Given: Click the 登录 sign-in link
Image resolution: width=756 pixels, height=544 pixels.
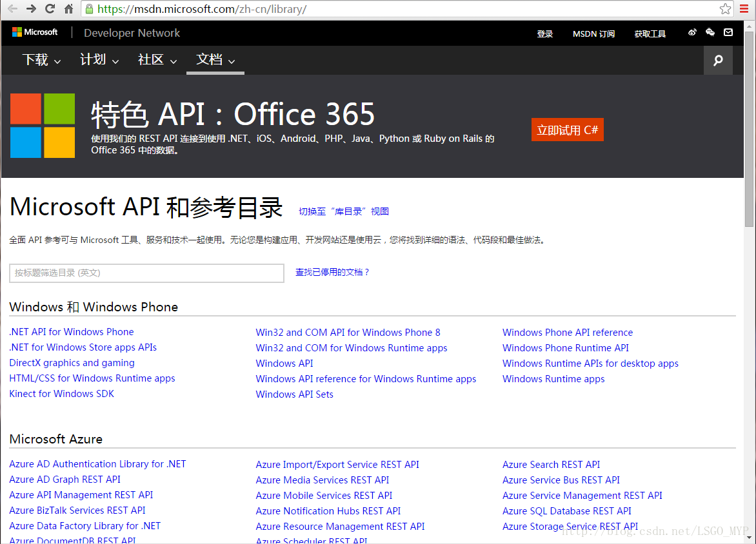Looking at the screenshot, I should click(545, 34).
